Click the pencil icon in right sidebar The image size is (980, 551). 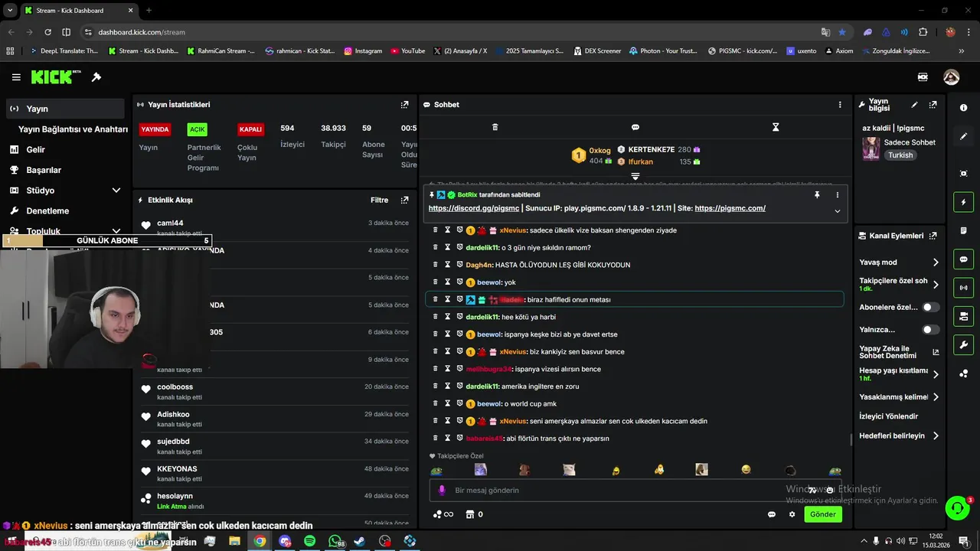(x=963, y=136)
